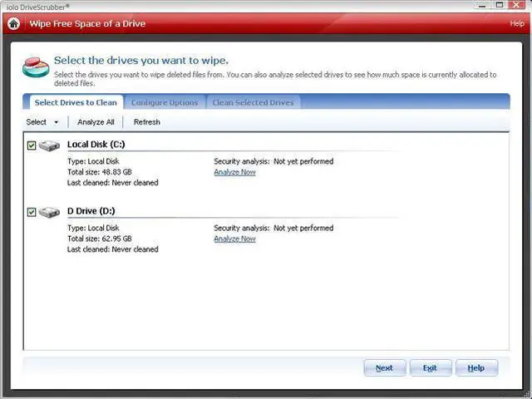This screenshot has width=532, height=399.
Task: Analyze Now for D Drive (D:)
Action: click(x=234, y=239)
